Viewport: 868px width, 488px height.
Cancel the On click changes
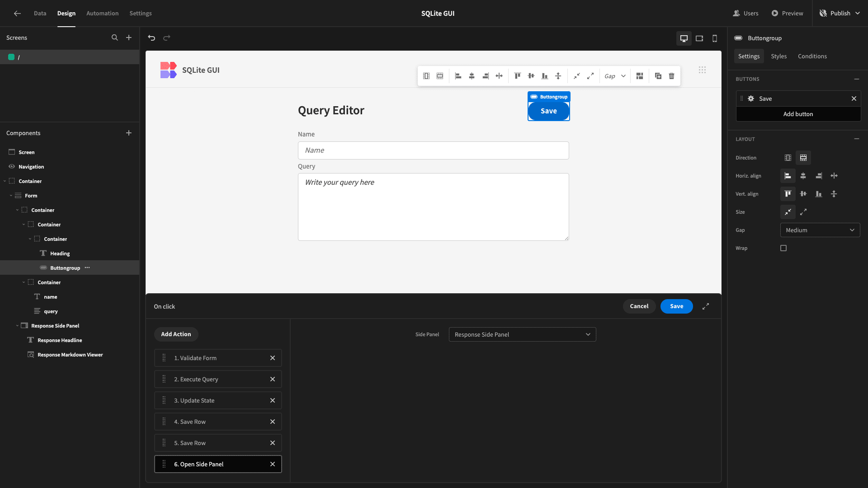click(639, 306)
